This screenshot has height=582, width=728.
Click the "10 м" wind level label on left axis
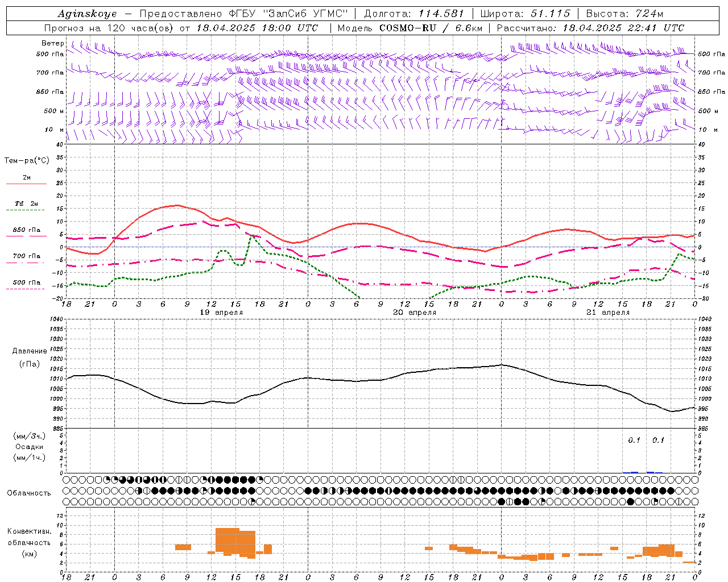55,130
